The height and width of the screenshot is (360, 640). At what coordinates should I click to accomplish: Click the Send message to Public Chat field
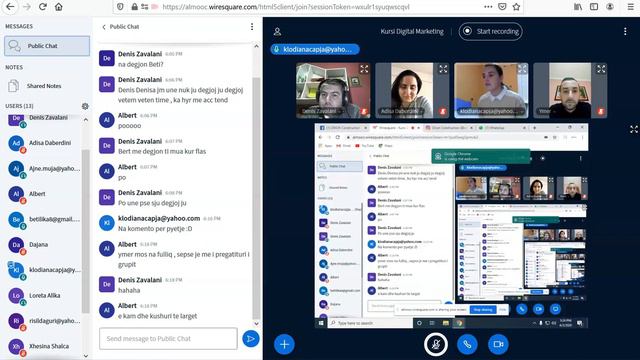[x=168, y=338]
